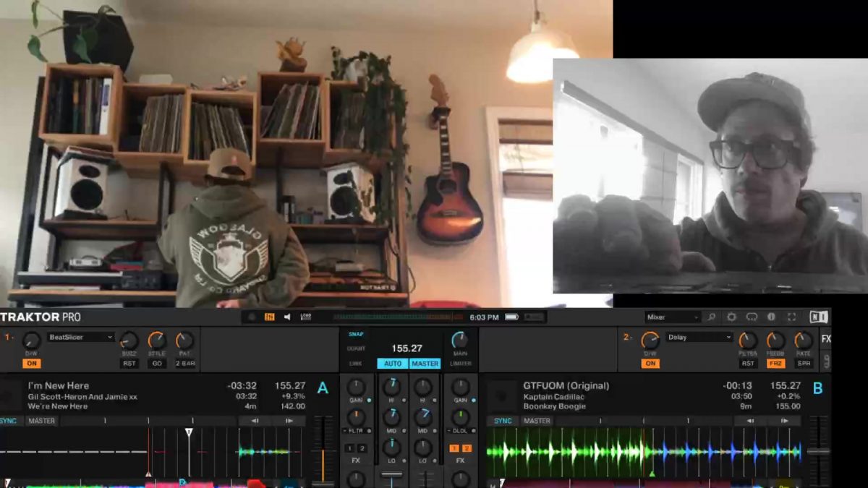
Task: Turn off FX unit 1 ON button
Action: tap(31, 364)
